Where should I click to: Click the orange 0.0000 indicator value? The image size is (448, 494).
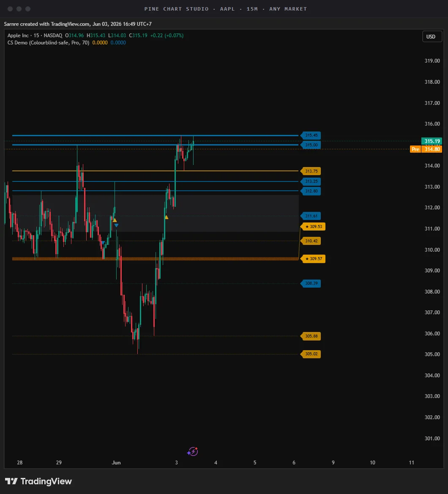click(100, 43)
